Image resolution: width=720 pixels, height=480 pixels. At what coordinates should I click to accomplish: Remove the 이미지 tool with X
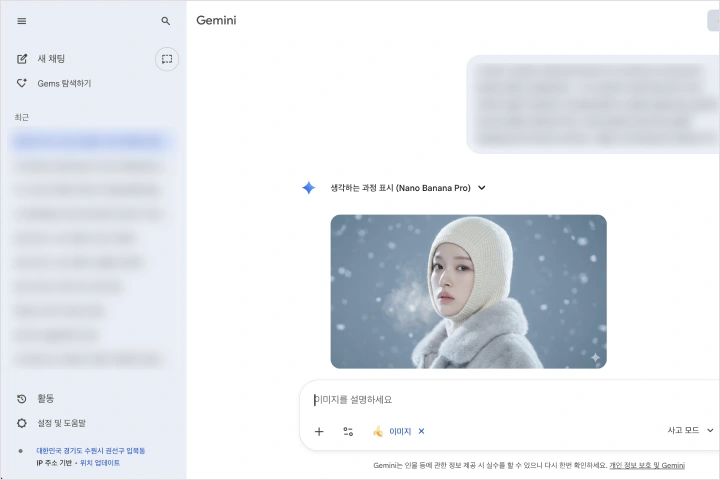(422, 431)
